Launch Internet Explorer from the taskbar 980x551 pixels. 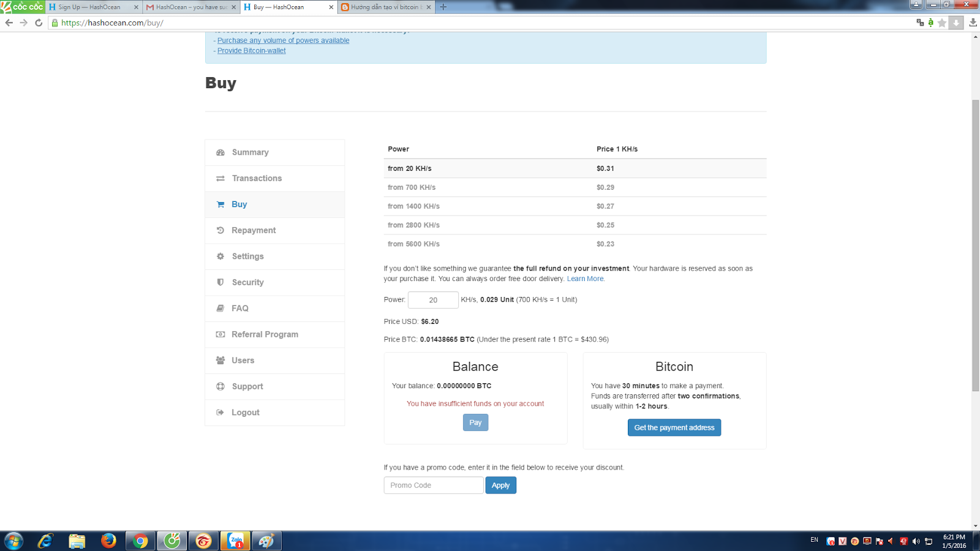click(x=45, y=541)
